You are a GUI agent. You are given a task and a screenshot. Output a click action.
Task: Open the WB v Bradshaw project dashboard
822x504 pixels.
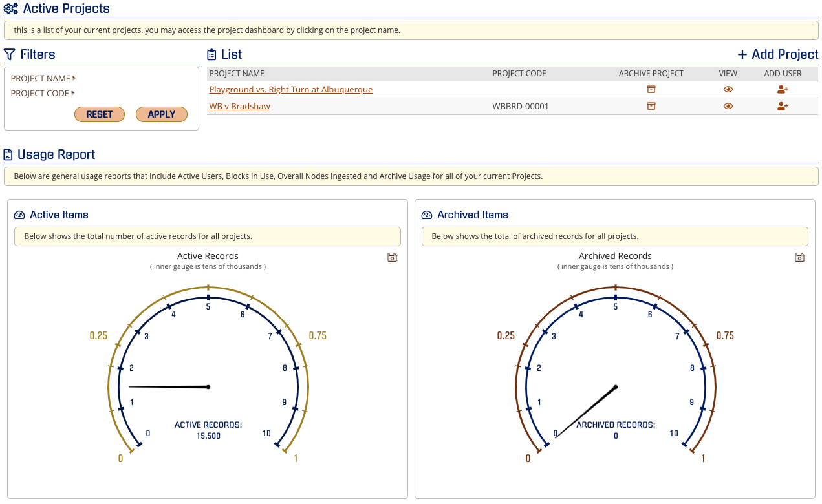click(x=239, y=106)
